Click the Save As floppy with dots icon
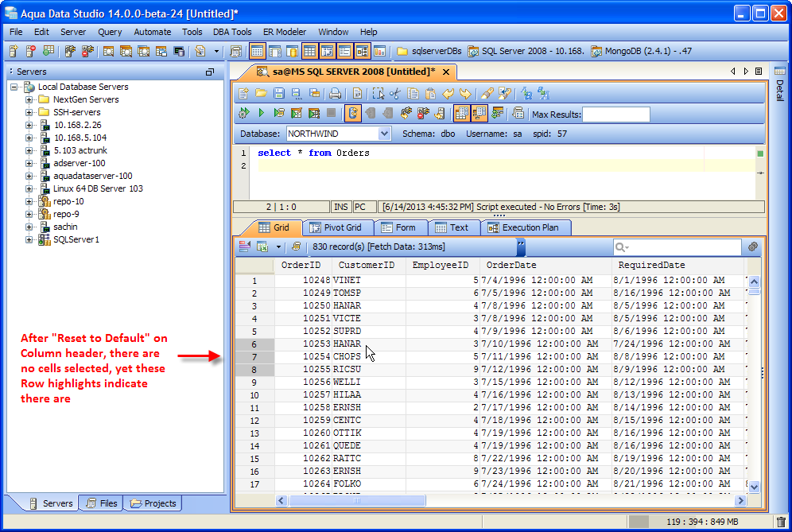Viewport: 792px width, 532px height. [297, 94]
